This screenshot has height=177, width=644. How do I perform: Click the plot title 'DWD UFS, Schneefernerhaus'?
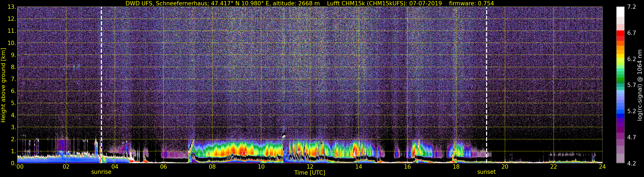[x=167, y=3]
